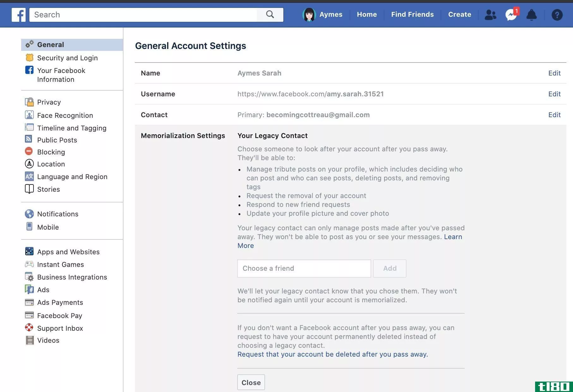The height and width of the screenshot is (392, 573).
Task: Click the Location compass icon
Action: pos(29,164)
